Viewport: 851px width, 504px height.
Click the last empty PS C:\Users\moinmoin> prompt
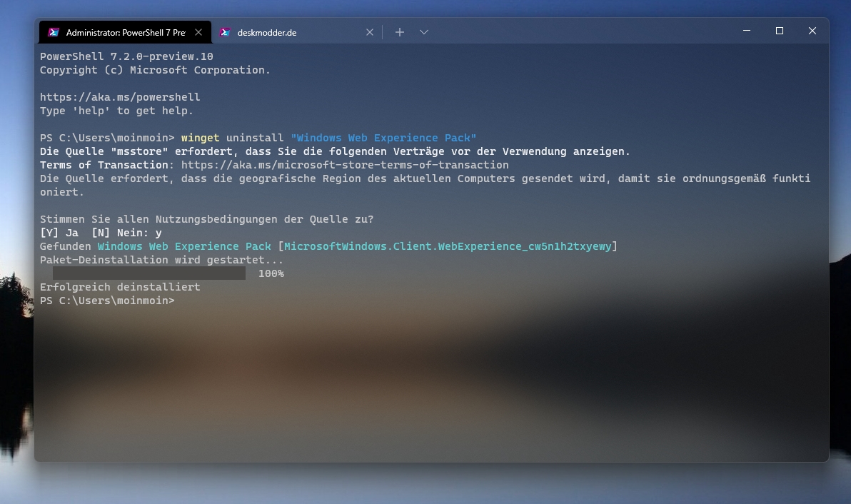[107, 301]
